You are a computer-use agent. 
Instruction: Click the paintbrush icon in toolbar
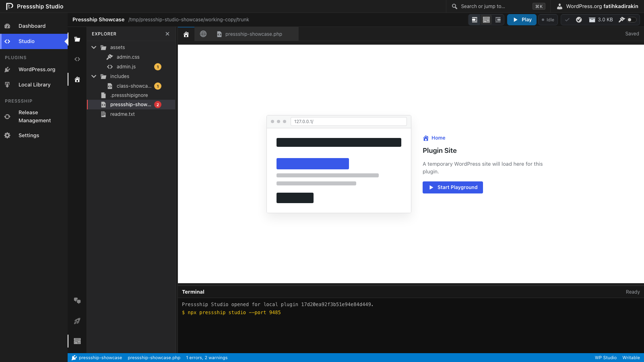pos(621,20)
